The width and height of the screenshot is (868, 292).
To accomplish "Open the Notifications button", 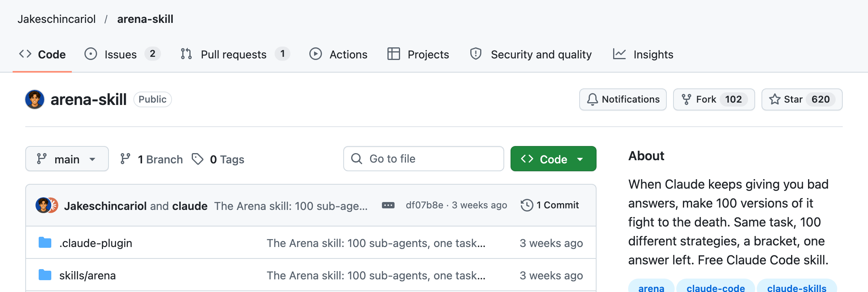I will [x=623, y=99].
